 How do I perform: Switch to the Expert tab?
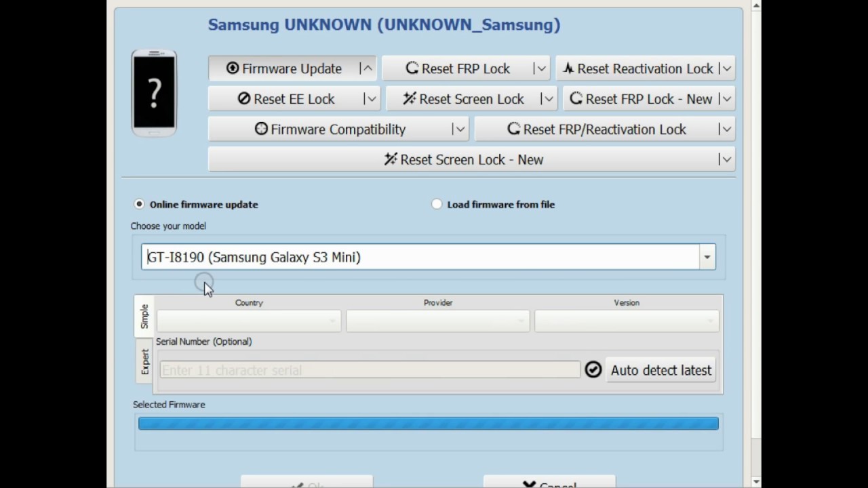coord(144,361)
